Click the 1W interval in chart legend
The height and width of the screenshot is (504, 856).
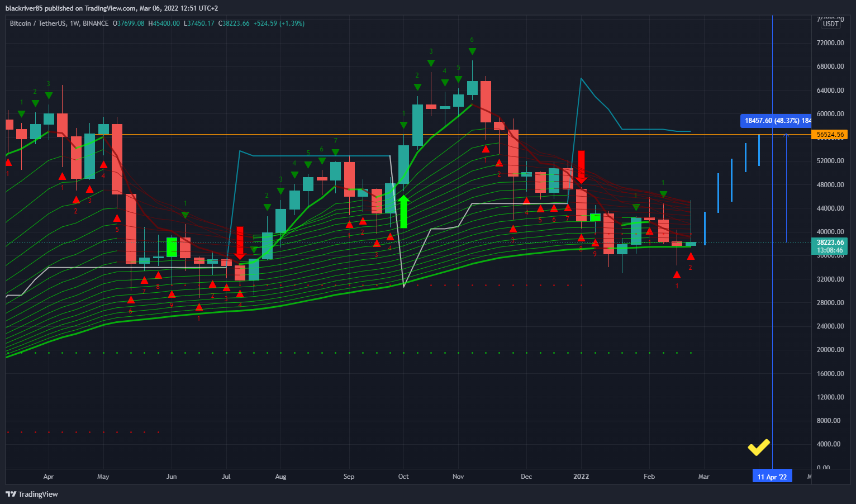[x=74, y=23]
